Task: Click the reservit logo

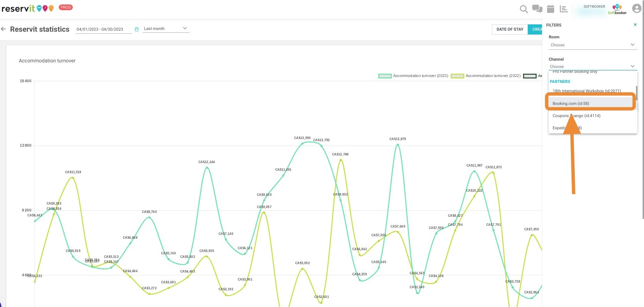Action: pyautogui.click(x=28, y=8)
